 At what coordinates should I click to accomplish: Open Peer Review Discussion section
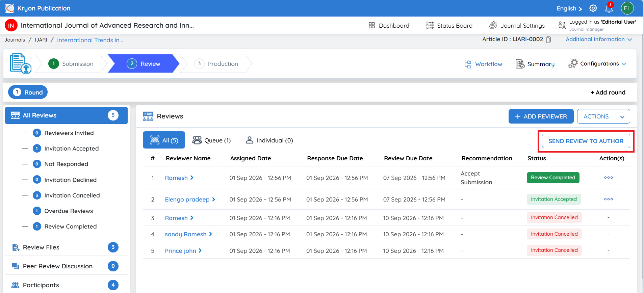pos(66,266)
